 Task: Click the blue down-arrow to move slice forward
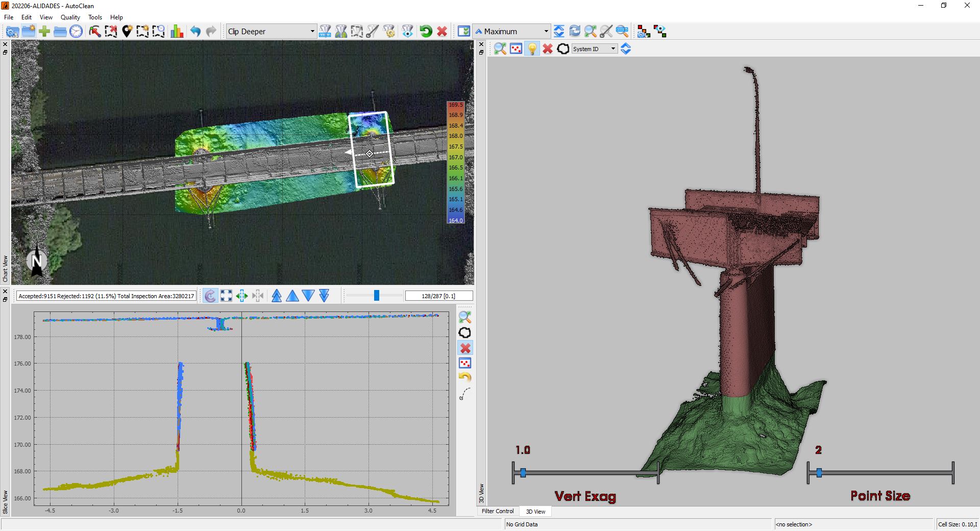coord(308,296)
